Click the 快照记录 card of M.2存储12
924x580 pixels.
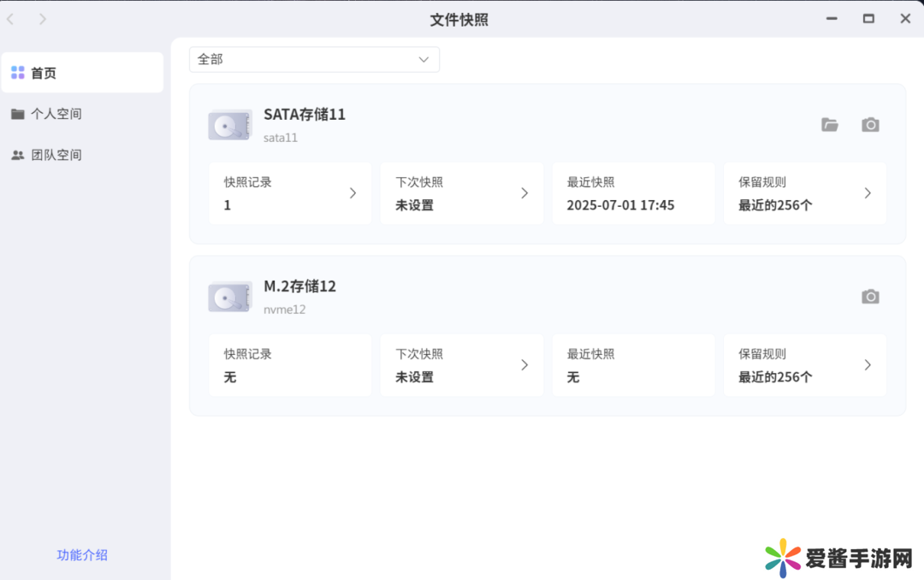point(289,365)
